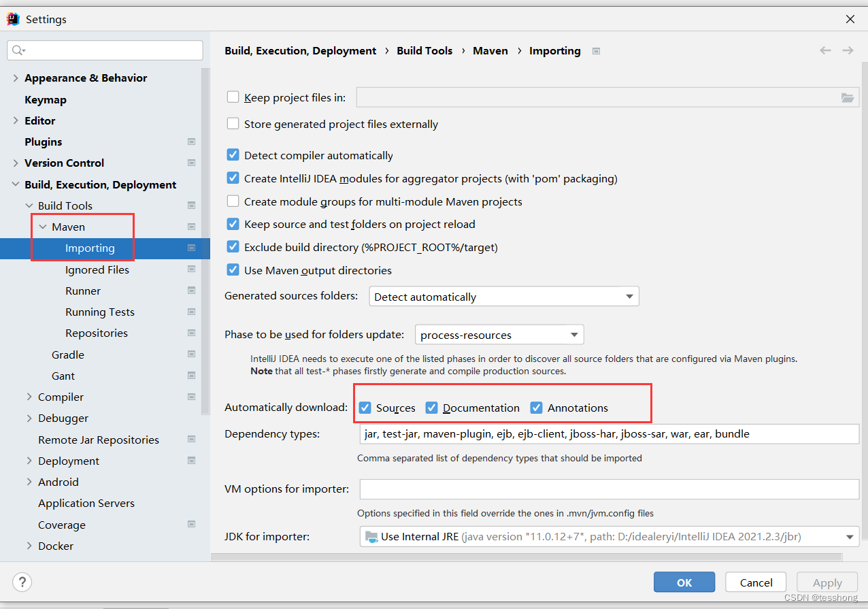The width and height of the screenshot is (868, 609).
Task: Collapse the Maven tree node
Action: (x=43, y=227)
